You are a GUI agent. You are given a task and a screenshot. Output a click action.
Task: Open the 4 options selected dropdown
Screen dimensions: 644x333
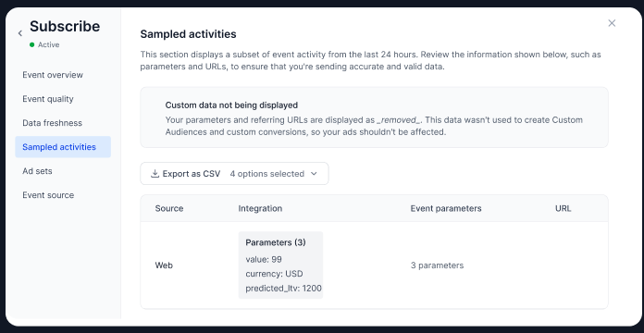coord(274,174)
